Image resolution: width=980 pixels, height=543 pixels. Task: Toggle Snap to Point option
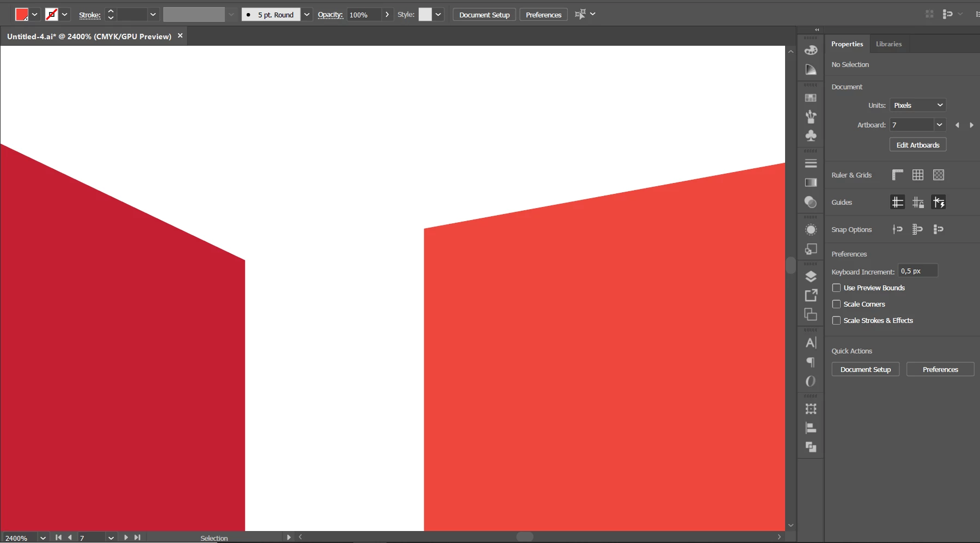[897, 229]
